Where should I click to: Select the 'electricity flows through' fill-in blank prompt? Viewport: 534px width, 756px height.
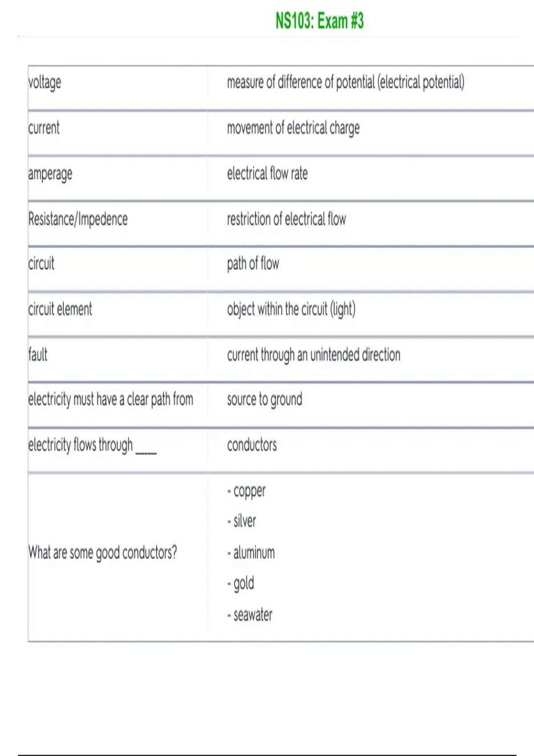click(92, 445)
